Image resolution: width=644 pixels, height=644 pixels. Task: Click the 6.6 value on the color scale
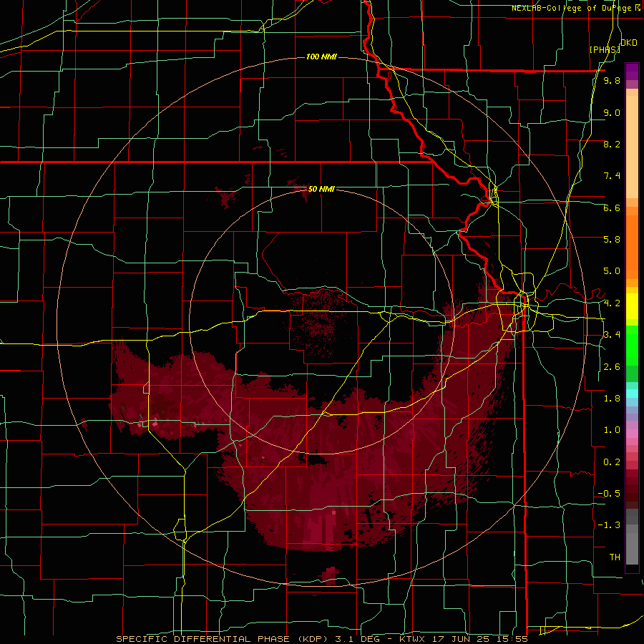612,208
